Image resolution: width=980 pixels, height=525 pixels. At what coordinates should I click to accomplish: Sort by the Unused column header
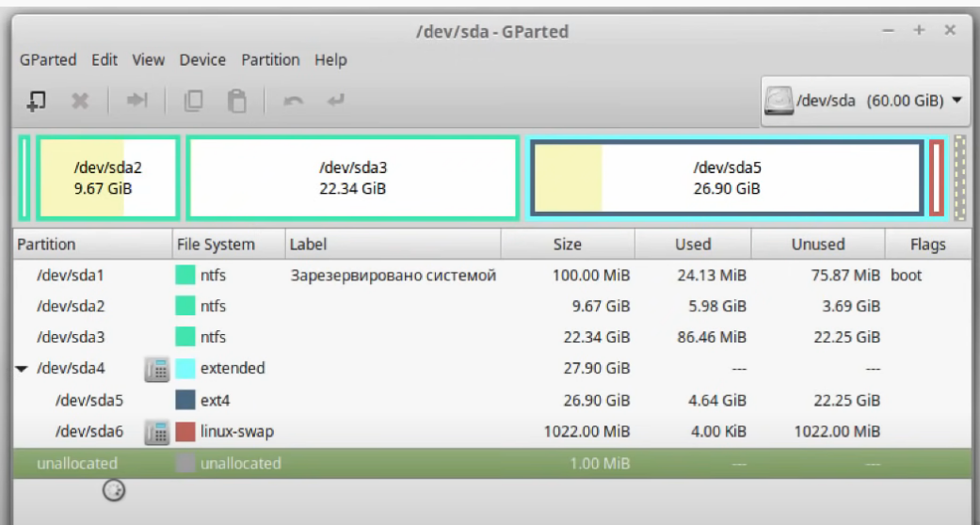pyautogui.click(x=818, y=245)
